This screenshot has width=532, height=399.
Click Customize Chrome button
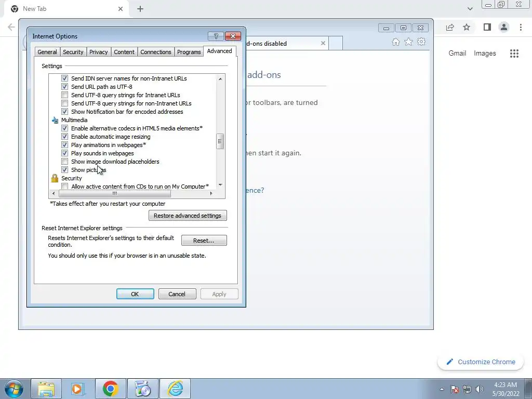click(x=480, y=362)
